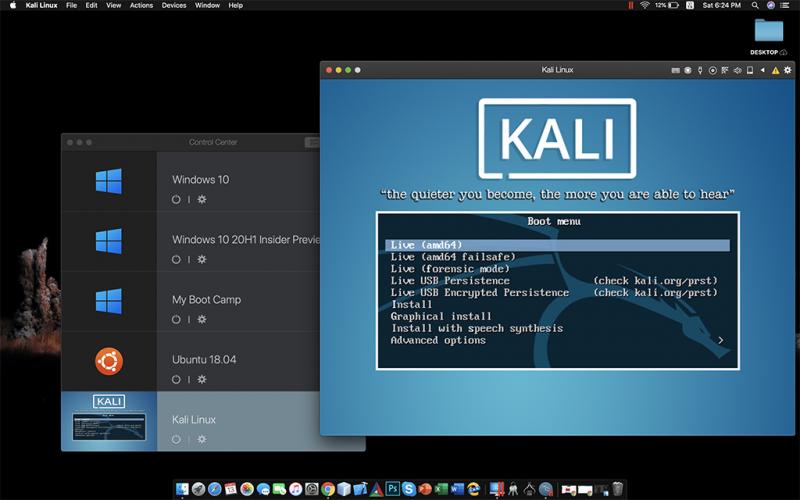Open DESKTOP folder on desktop
800x500 pixels.
768,31
